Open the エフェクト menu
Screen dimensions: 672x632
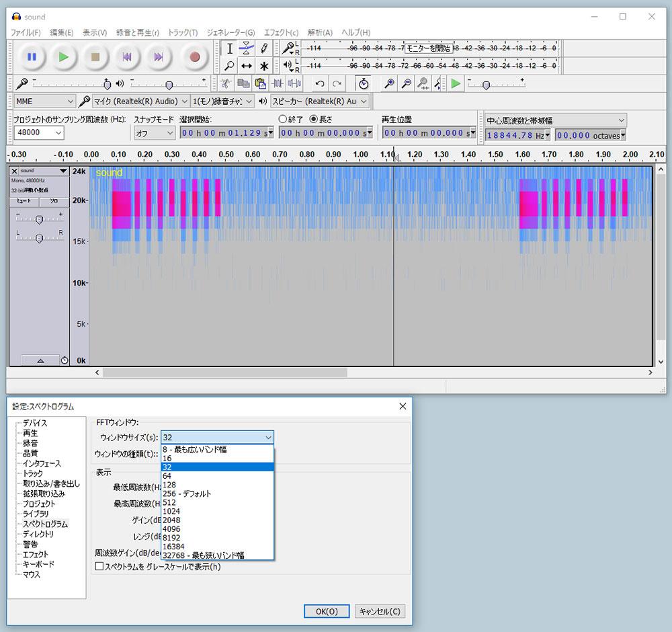pyautogui.click(x=281, y=32)
